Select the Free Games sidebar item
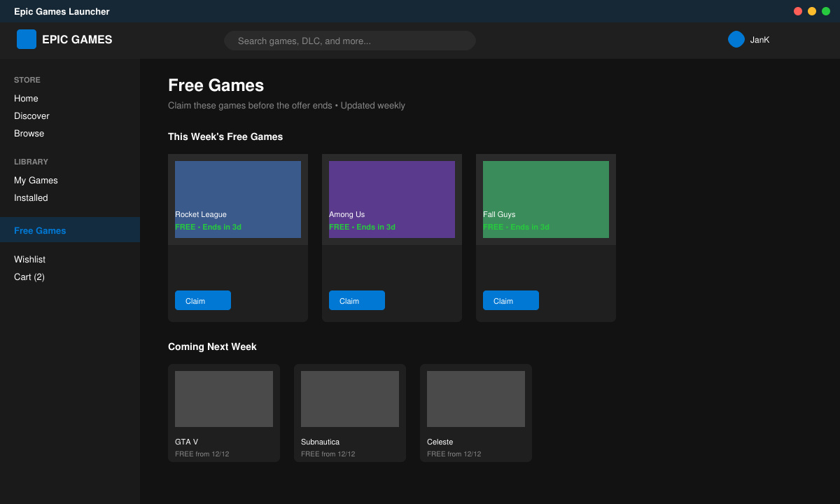Viewport: 840px width, 504px height. 70,230
